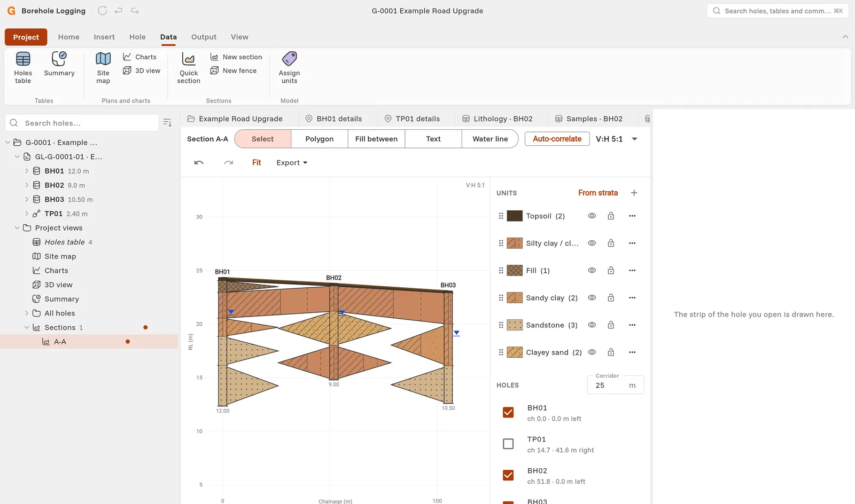Image resolution: width=855 pixels, height=504 pixels.
Task: Create a Quick section
Action: pos(189,67)
